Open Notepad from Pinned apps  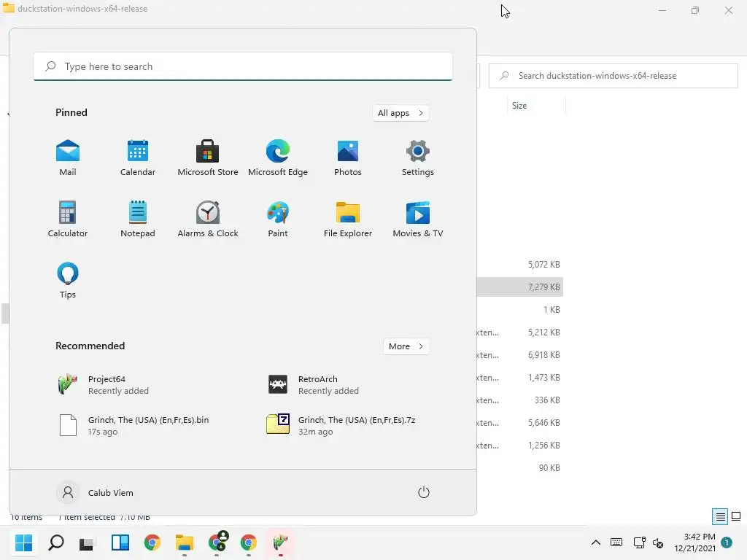click(x=138, y=219)
